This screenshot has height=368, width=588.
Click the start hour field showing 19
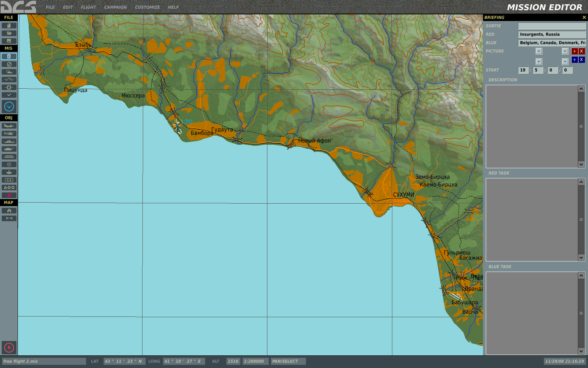(523, 70)
